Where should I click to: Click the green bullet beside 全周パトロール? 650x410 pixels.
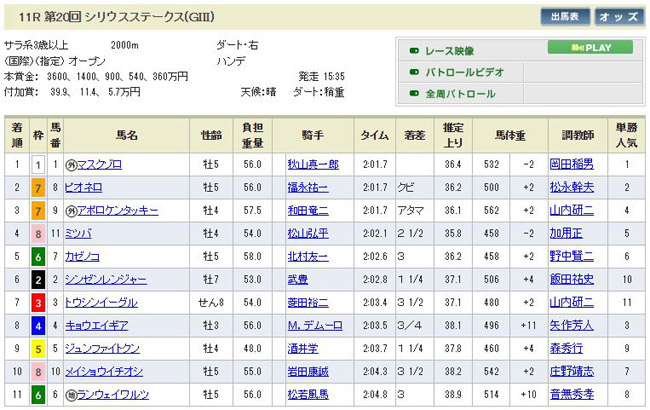413,94
